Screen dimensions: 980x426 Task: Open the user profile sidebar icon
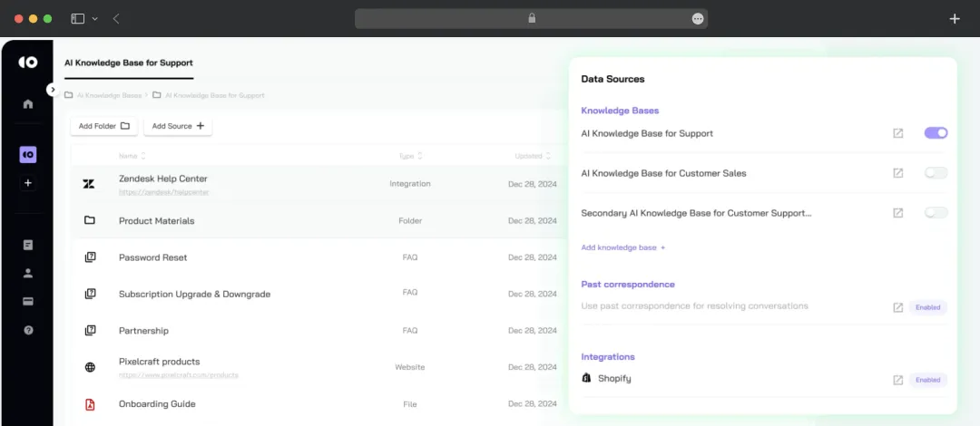(x=28, y=273)
